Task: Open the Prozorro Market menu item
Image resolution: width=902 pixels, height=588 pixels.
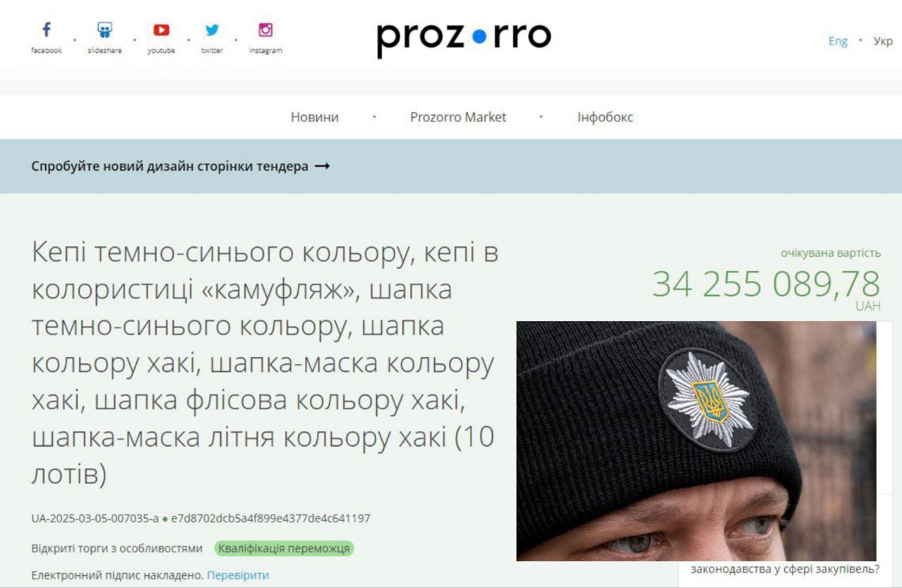Action: point(458,117)
